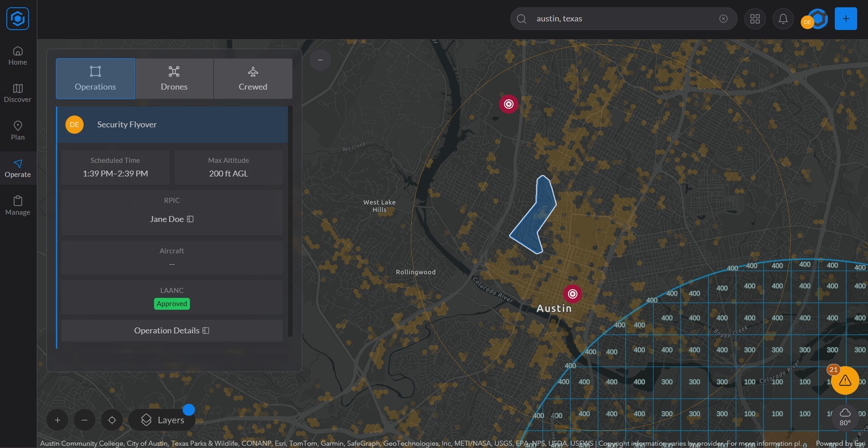Switch to the Crewed tab
Viewport: 868px width, 448px height.
point(253,79)
